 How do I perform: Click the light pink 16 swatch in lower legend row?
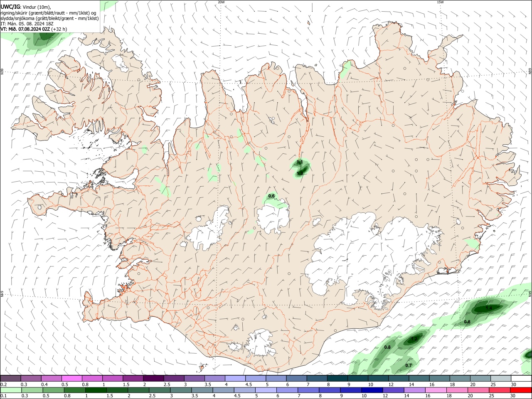click(x=436, y=390)
